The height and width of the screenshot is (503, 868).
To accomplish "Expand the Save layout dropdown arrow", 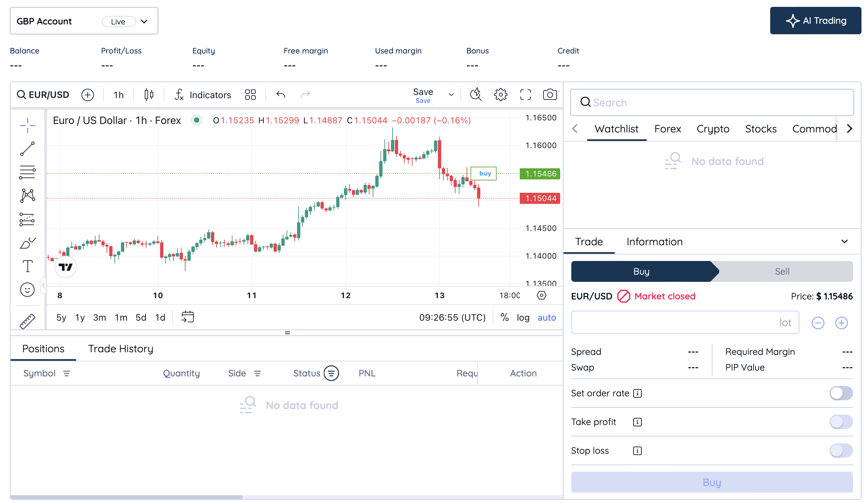I will point(451,95).
